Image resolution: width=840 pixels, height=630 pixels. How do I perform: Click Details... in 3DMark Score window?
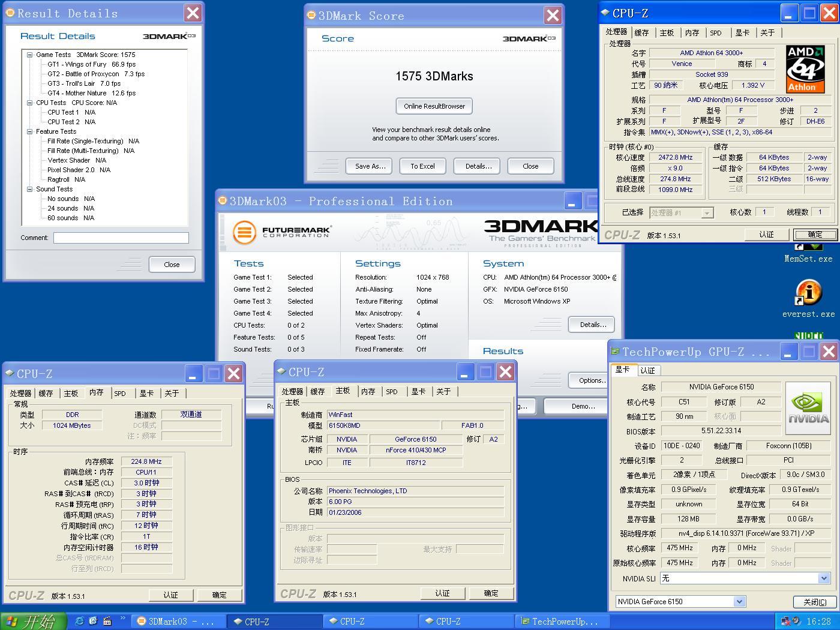[x=477, y=166]
